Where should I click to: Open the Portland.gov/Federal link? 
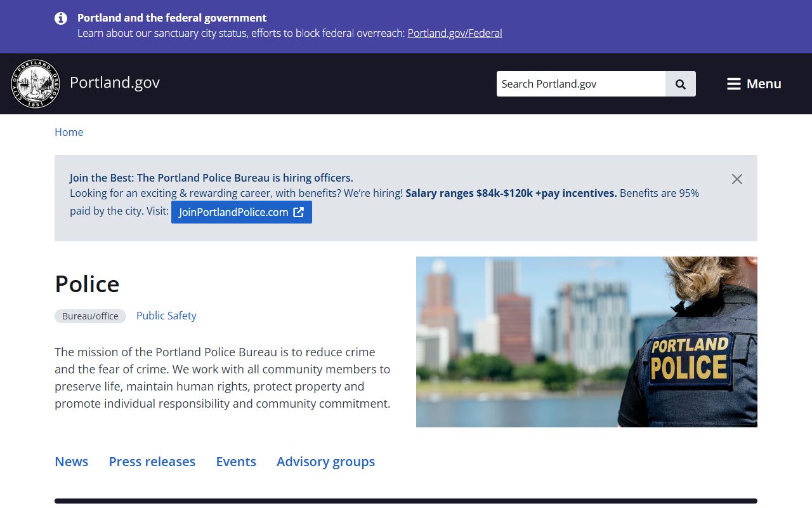coord(454,33)
